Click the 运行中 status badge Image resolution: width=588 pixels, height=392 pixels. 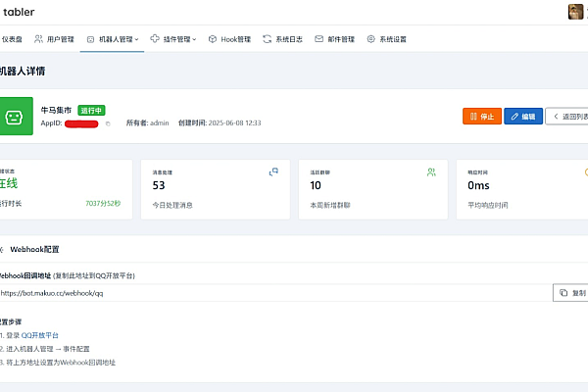tap(91, 111)
